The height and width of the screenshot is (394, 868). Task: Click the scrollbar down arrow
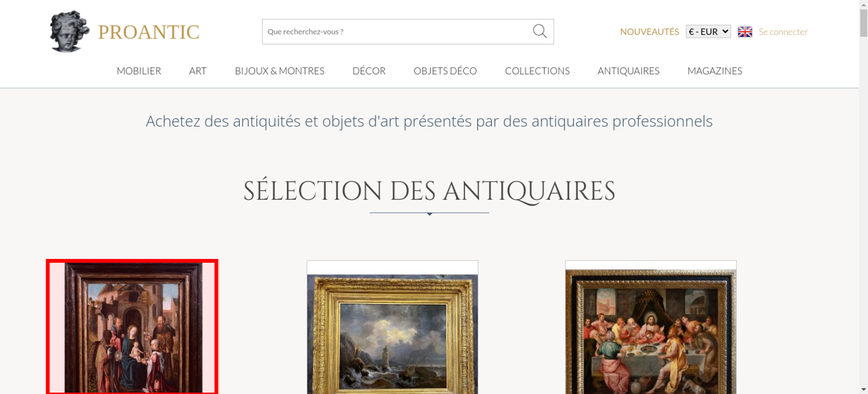[864, 390]
